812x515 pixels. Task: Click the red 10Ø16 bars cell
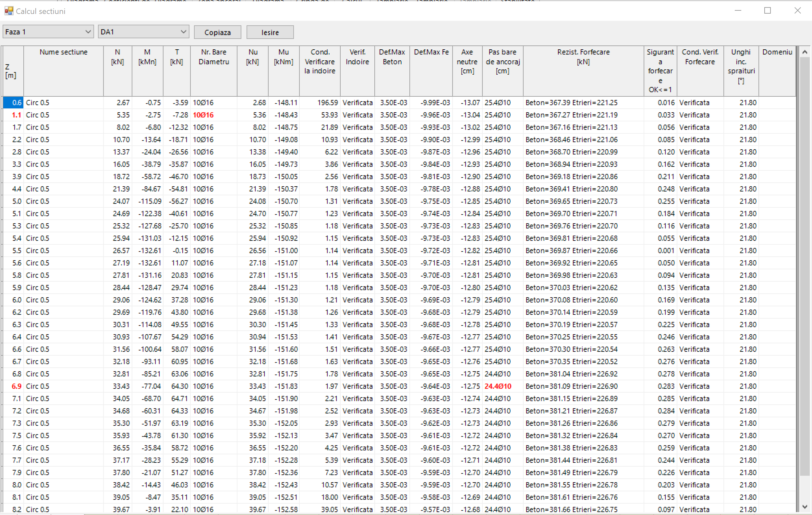coord(203,115)
